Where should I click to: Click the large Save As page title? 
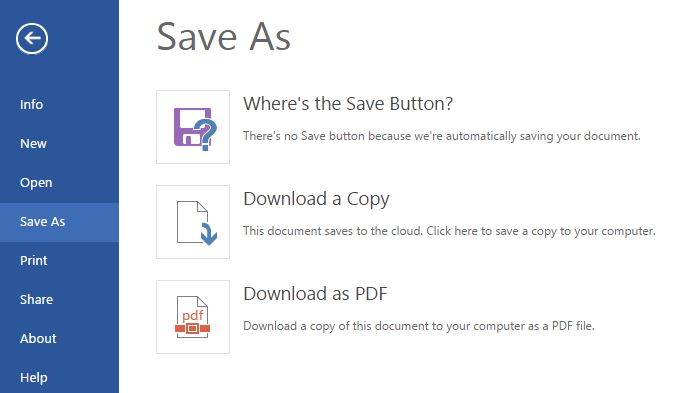pyautogui.click(x=224, y=37)
